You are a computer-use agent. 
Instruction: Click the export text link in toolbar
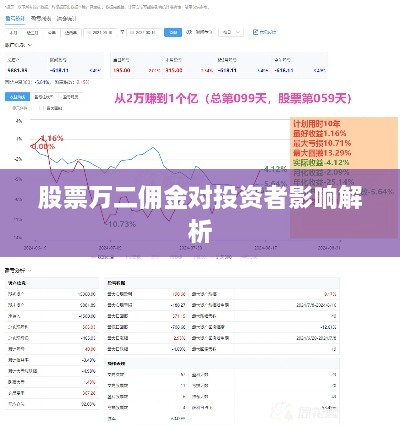268,32
